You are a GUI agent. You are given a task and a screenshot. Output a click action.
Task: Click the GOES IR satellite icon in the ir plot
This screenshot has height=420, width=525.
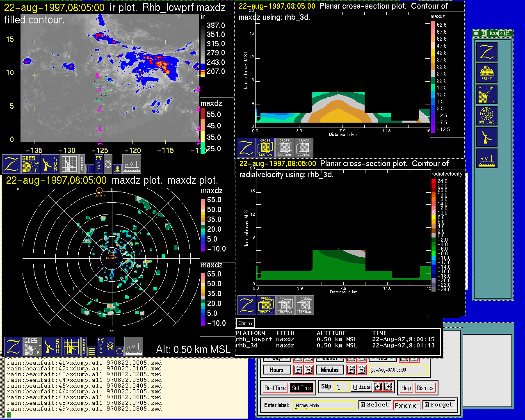coord(31,164)
